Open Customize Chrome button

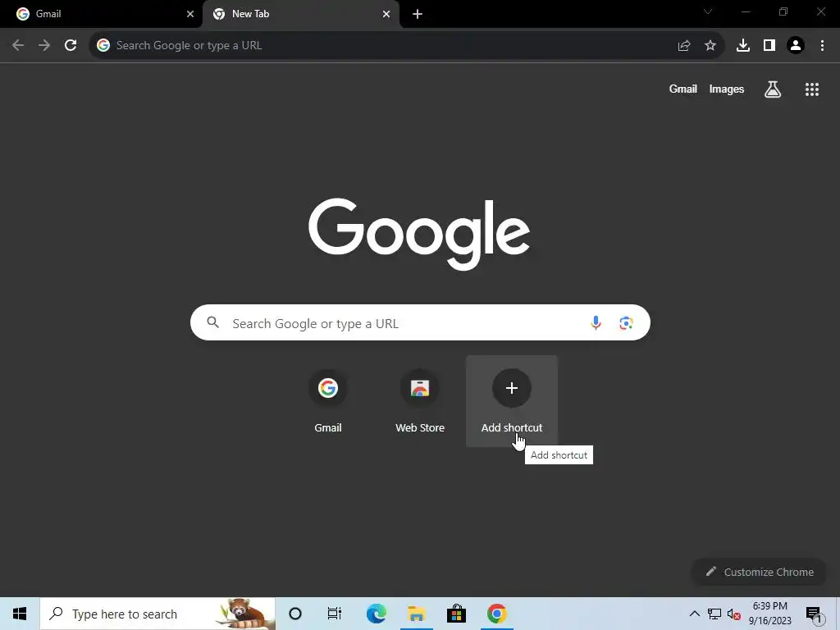click(x=759, y=572)
